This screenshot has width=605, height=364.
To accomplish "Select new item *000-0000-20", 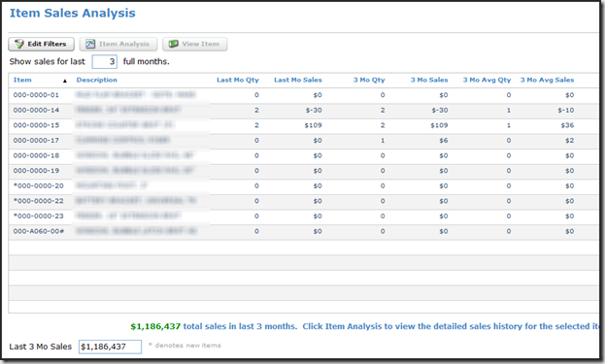I will pos(304,185).
